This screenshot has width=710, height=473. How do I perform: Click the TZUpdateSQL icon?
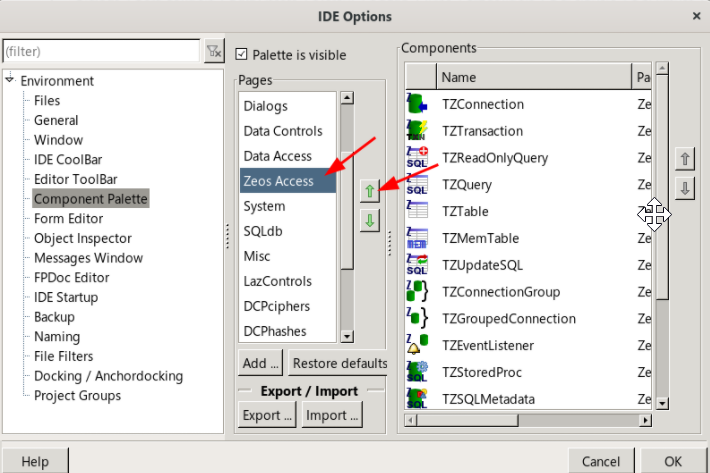point(417,264)
